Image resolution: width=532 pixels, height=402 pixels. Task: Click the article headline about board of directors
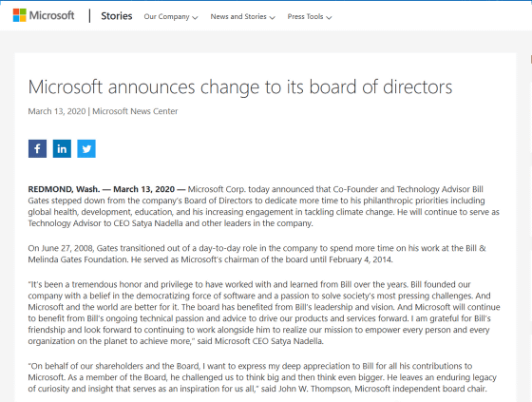pos(240,86)
